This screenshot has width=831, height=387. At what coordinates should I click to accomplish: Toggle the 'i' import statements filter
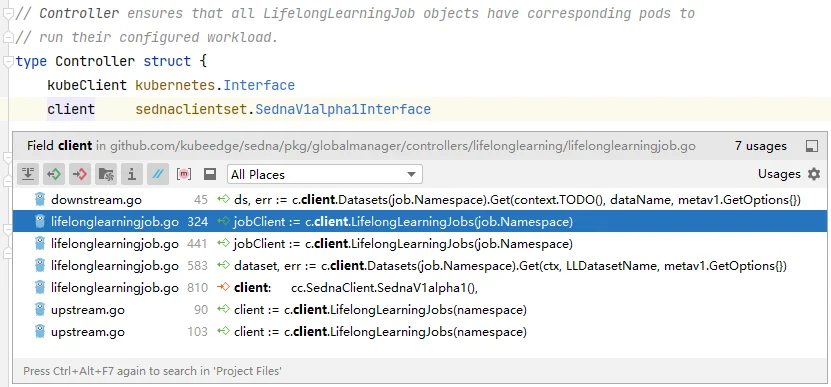(x=131, y=174)
